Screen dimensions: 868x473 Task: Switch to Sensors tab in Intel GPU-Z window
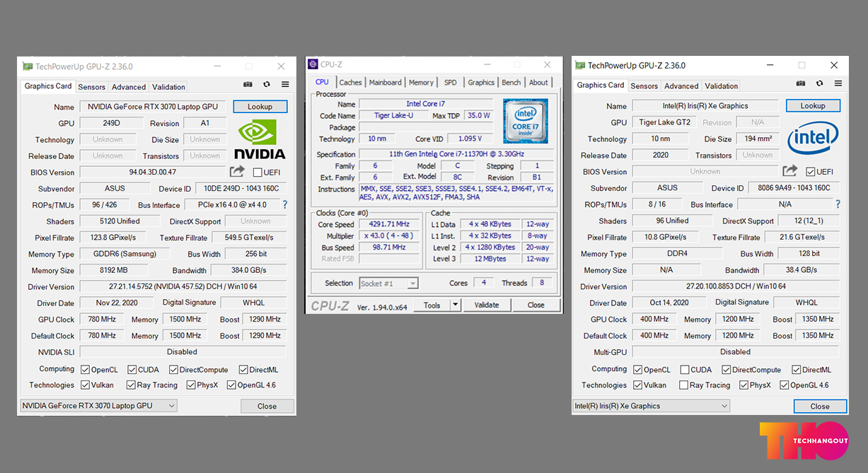pos(644,86)
